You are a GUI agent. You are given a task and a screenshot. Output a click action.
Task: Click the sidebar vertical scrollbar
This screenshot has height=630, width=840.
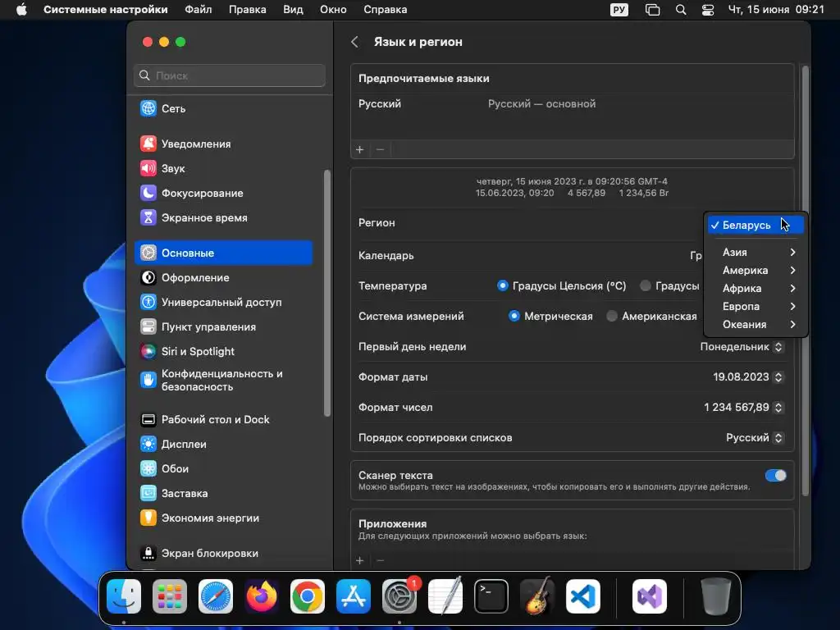click(x=327, y=293)
